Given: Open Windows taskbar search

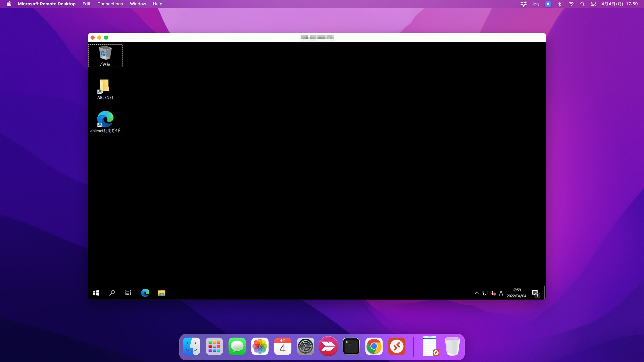Looking at the screenshot, I should [x=112, y=293].
